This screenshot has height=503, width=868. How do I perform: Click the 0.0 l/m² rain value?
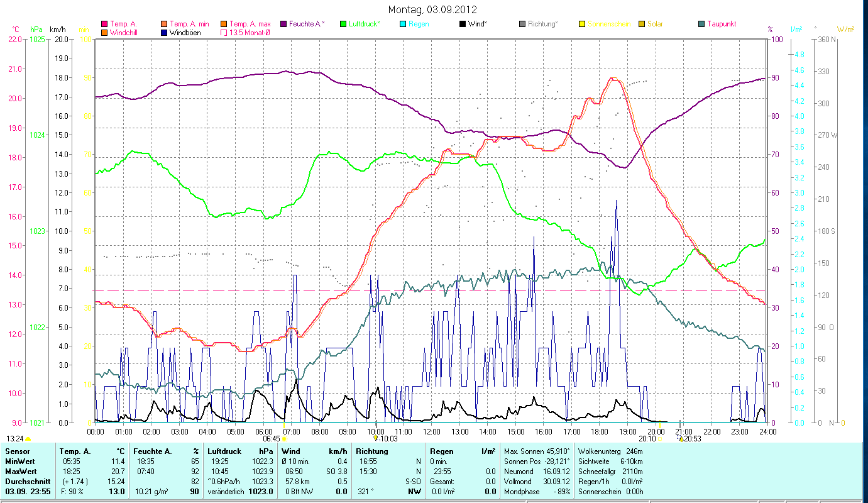[x=442, y=491]
